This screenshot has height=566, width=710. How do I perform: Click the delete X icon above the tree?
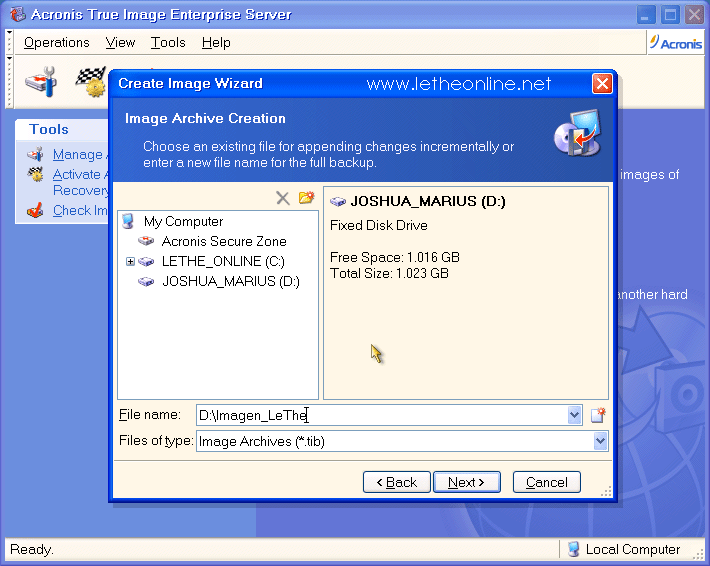pos(283,198)
